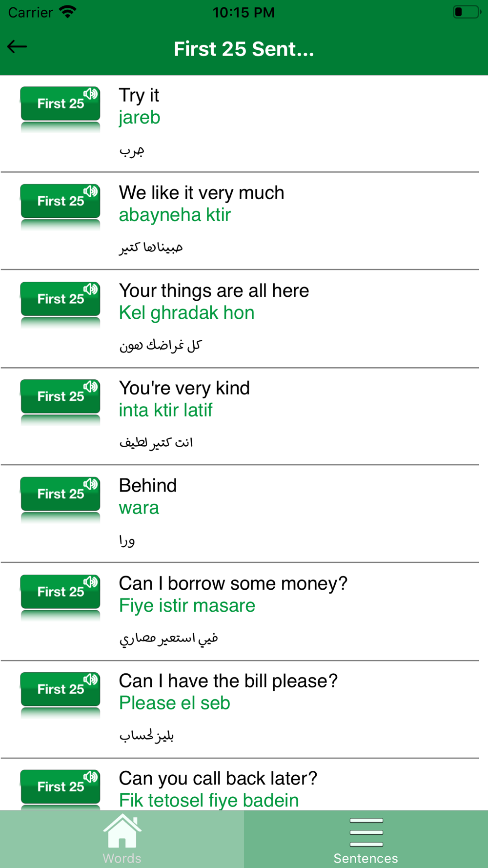Tap the 'inta ktir latif' translation
This screenshot has height=868, width=488.
pos(165,410)
